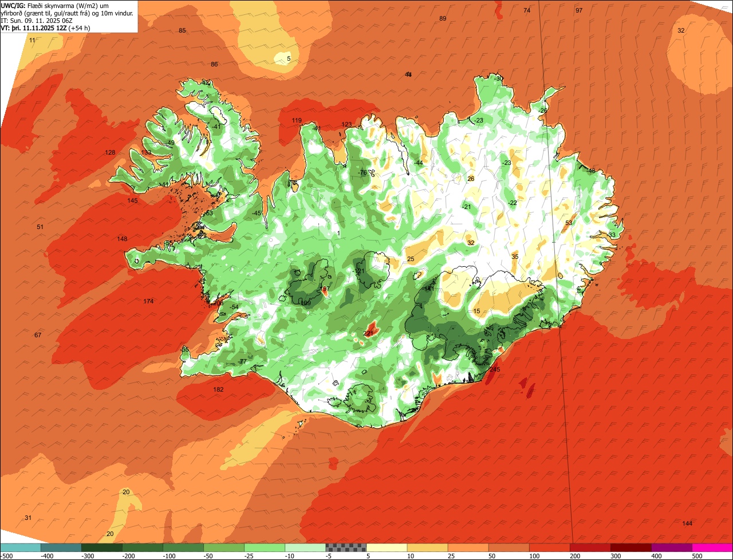733x560 pixels.
Task: Click the init time 'IT: Sun. 09. 11. 2025 06Z'
Action: pos(37,21)
